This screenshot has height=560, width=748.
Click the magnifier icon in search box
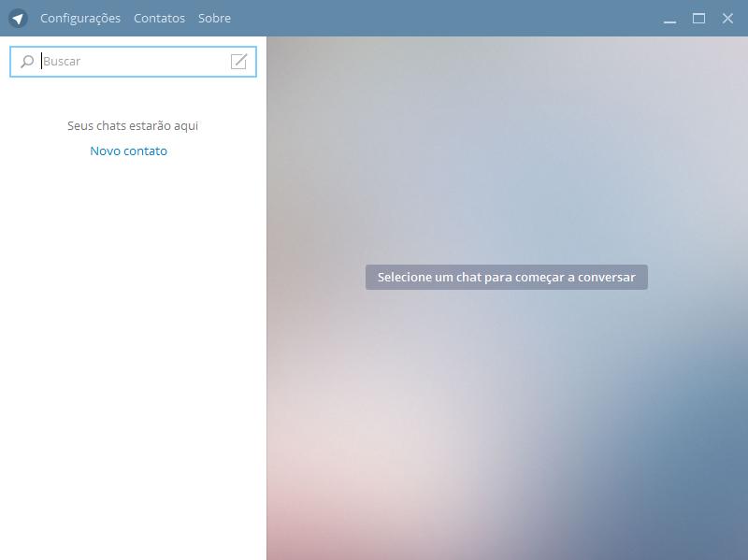27,62
